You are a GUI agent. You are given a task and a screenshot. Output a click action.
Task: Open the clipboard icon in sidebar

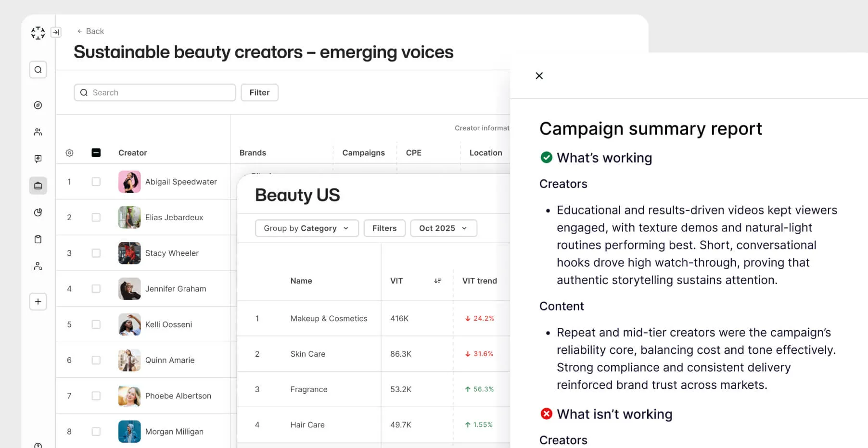38,239
